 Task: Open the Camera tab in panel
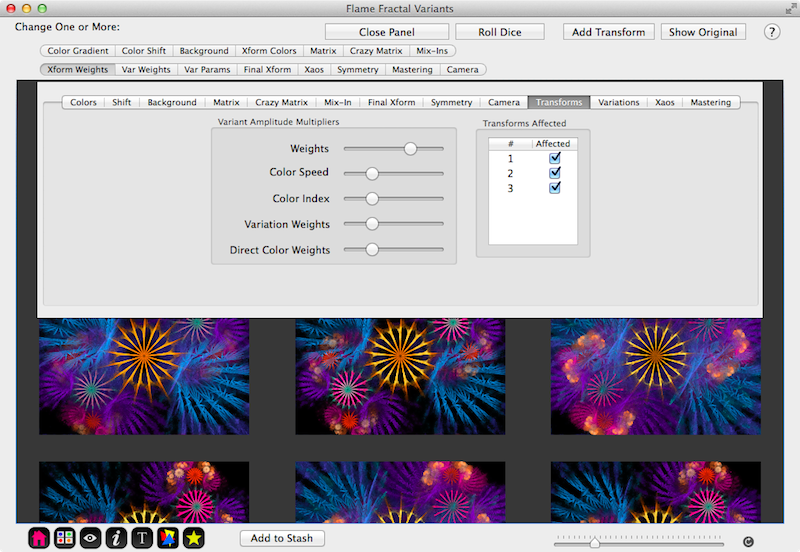tap(504, 103)
